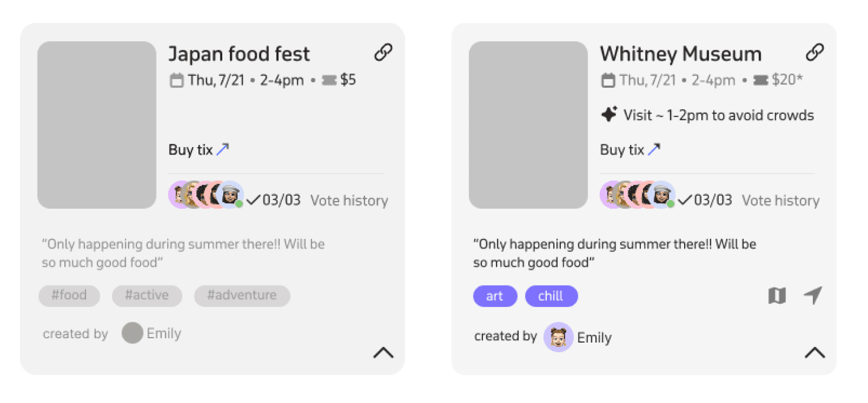Click Emily's avatar on Whitney Museum card

558,337
